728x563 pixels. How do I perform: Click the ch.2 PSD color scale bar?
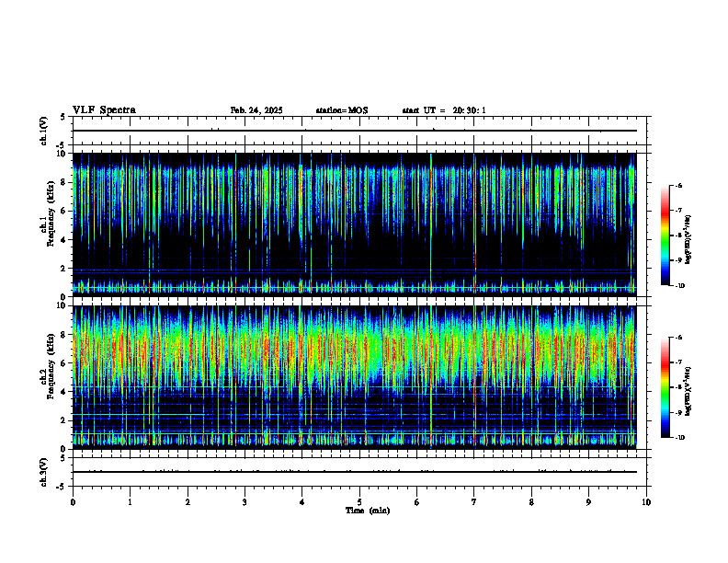point(665,387)
